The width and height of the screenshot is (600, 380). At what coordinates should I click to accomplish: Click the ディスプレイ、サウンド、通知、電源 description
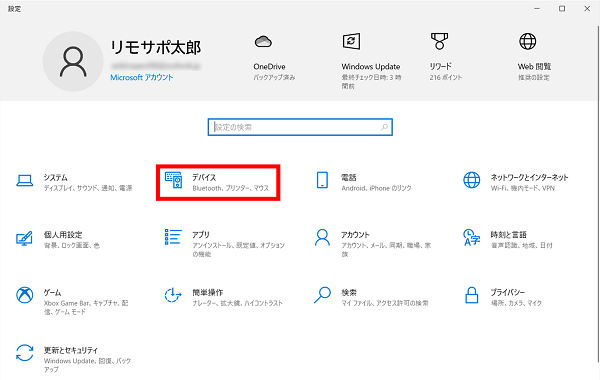tap(88, 188)
